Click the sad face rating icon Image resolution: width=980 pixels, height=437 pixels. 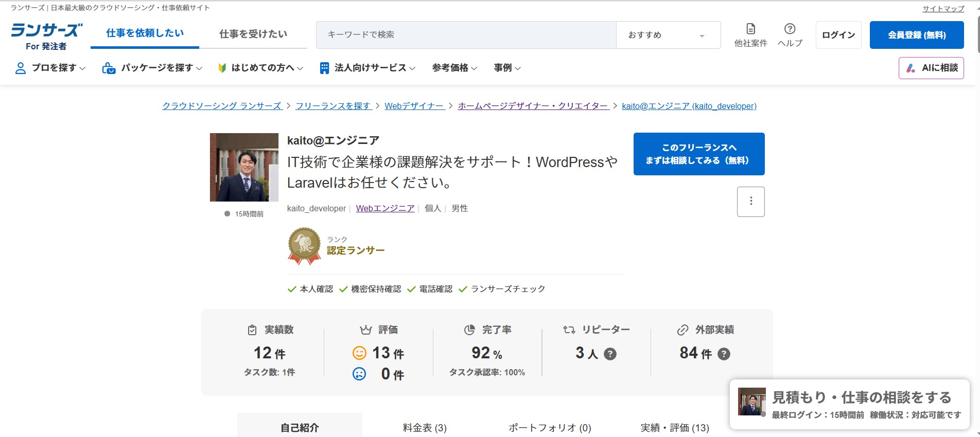(359, 374)
